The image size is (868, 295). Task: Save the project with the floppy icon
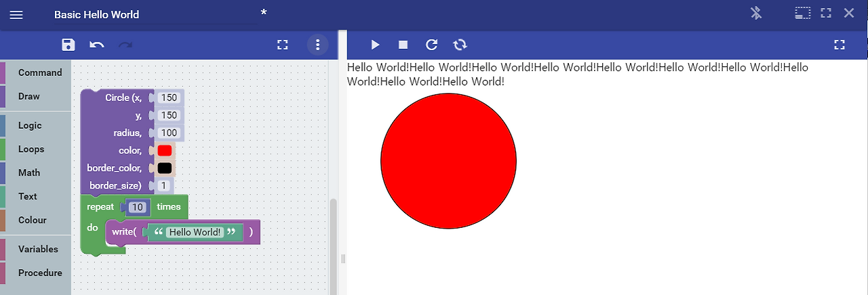pos(68,45)
